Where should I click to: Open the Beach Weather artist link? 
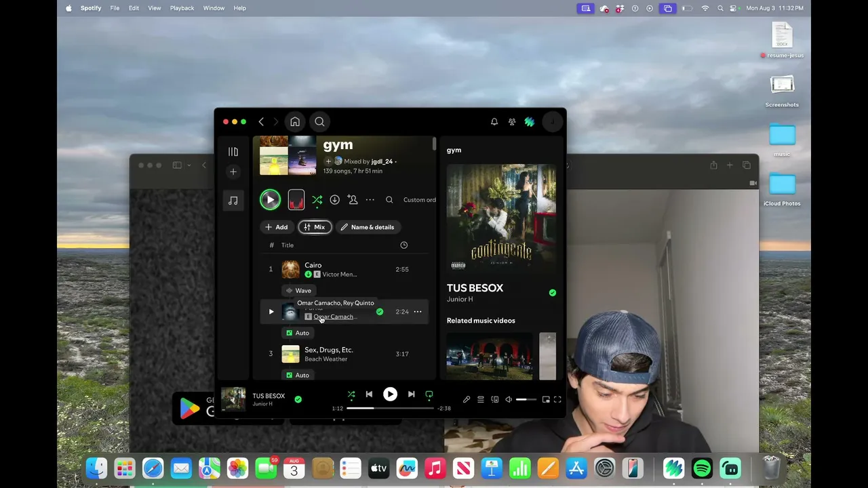coord(326,359)
